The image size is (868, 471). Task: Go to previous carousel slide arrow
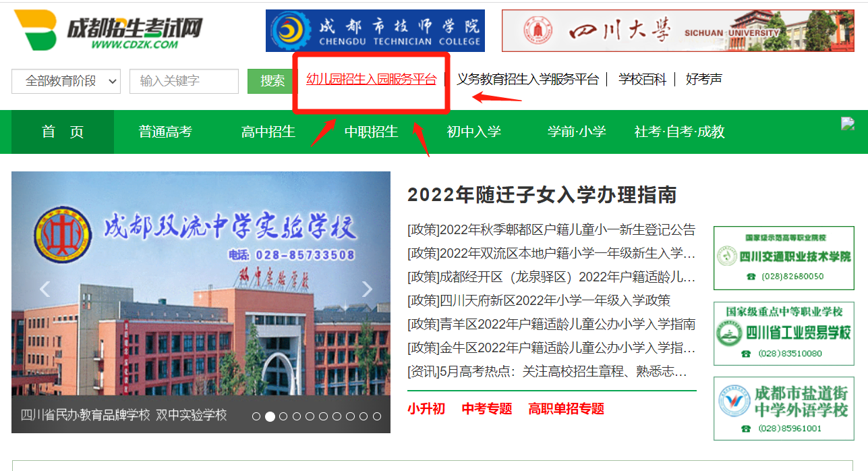pos(45,289)
